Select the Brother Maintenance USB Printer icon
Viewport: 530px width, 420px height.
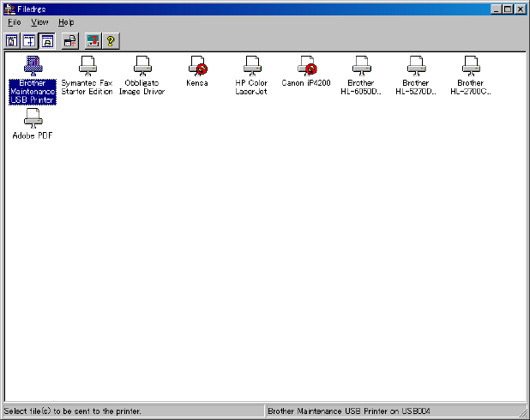pyautogui.click(x=33, y=66)
